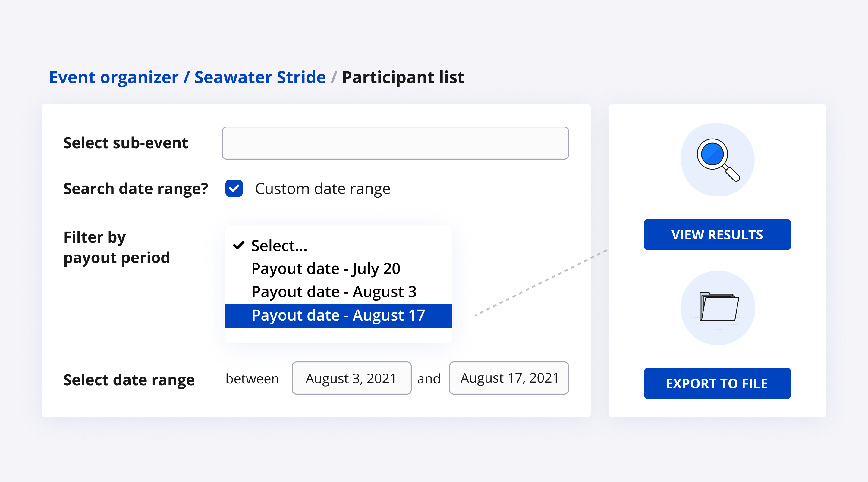Click the Participant list breadcrumb title
The height and width of the screenshot is (482, 868).
pyautogui.click(x=403, y=77)
